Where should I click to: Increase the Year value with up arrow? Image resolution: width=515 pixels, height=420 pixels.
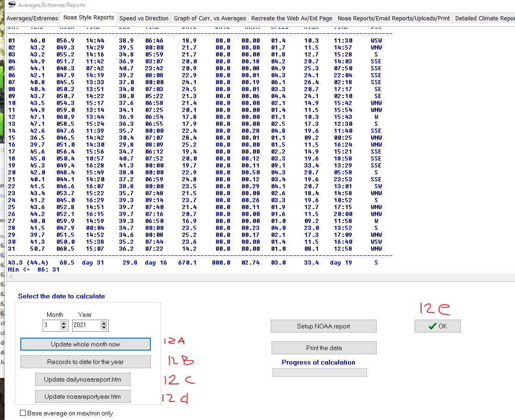(x=104, y=323)
